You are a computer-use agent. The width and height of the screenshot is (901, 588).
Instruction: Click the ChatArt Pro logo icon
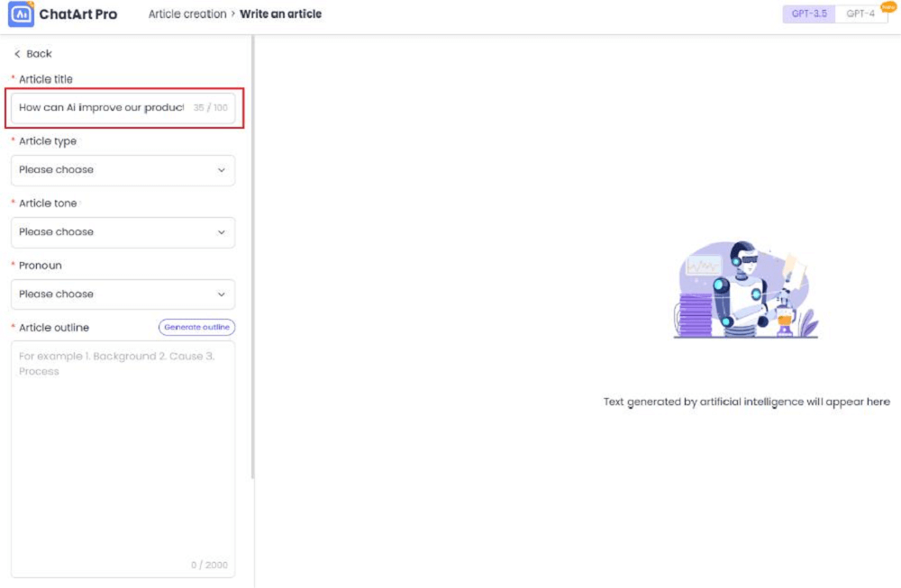point(21,14)
